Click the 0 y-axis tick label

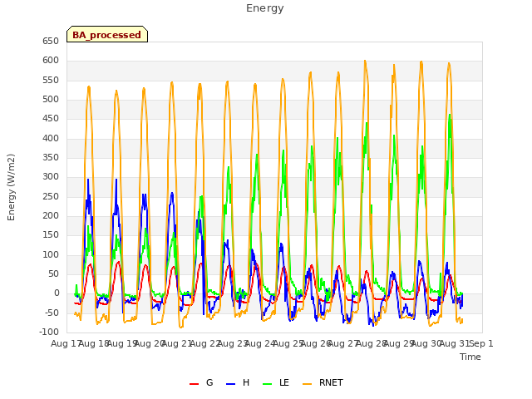[x=57, y=293]
